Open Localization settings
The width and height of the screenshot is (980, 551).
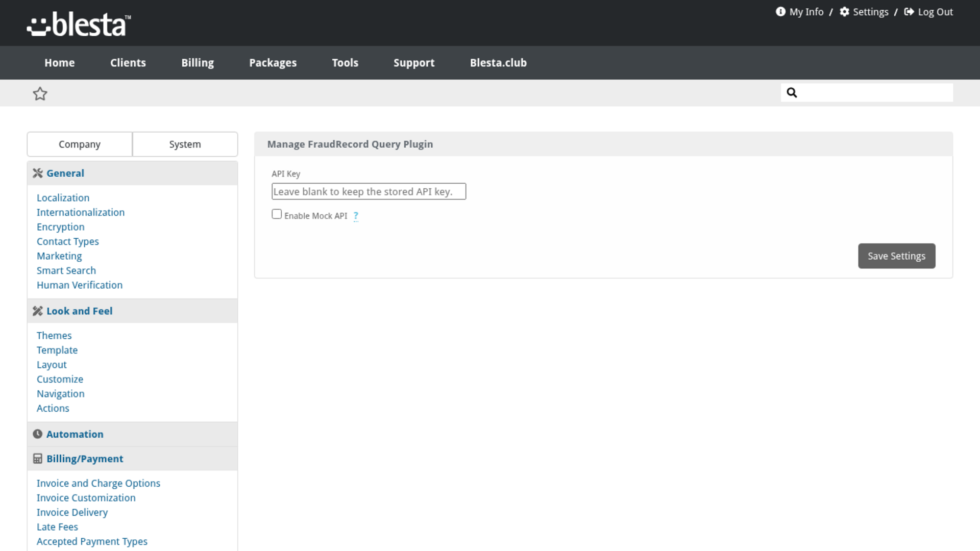(x=63, y=198)
